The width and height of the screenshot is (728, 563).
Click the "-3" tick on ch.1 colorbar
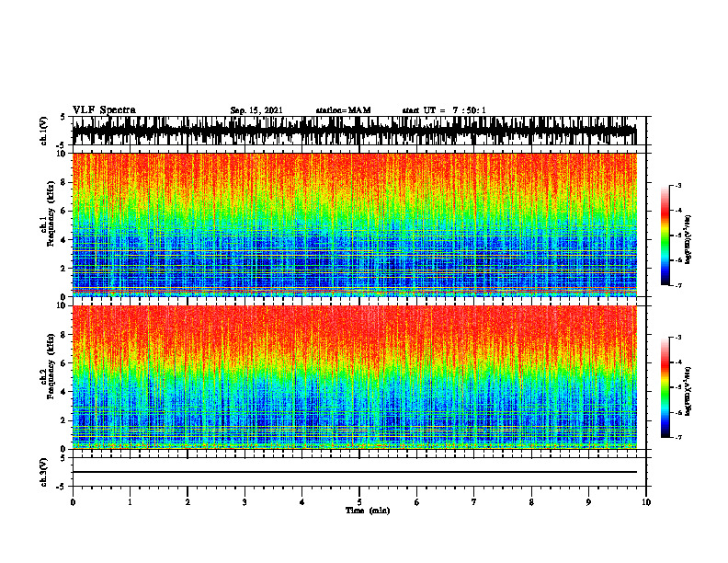(678, 185)
